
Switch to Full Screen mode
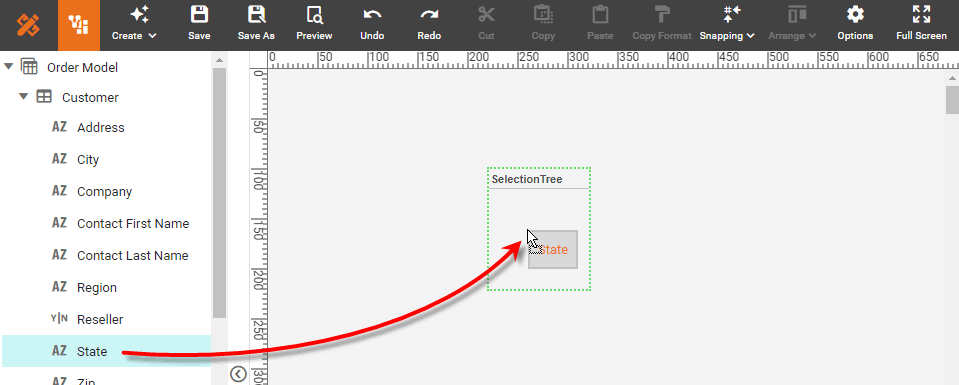922,24
